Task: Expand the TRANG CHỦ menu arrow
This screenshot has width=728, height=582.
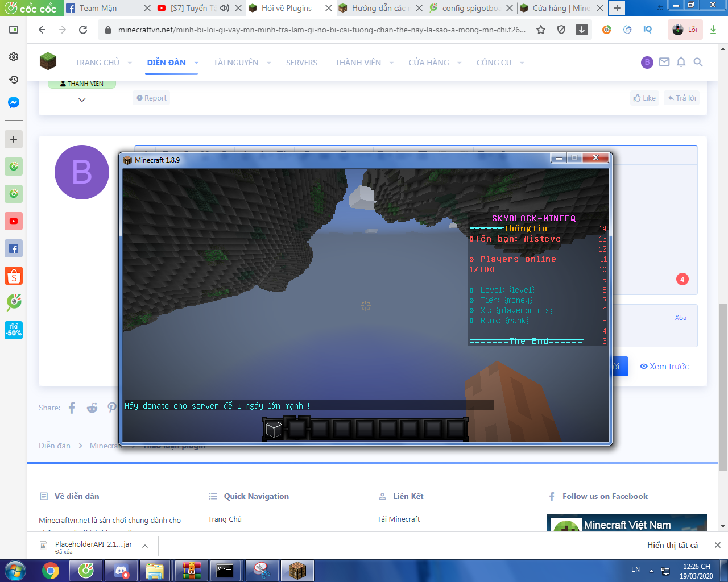Action: tap(130, 63)
